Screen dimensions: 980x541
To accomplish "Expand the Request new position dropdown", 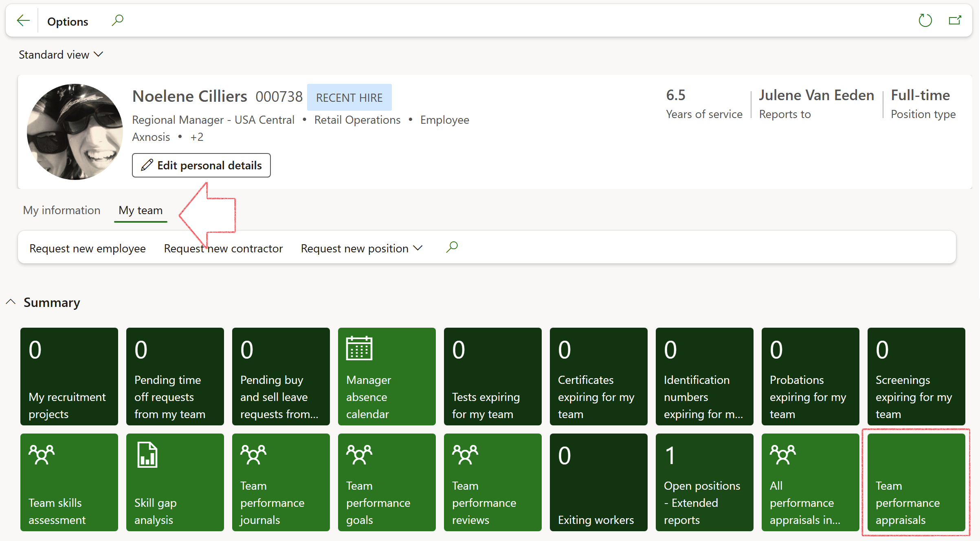I will click(362, 248).
